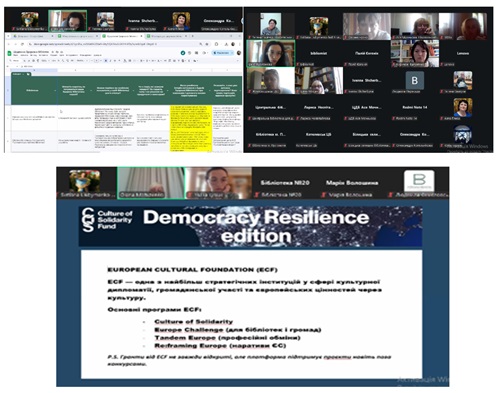500x393 pixels.
Task: Click the green Google Sheets home icon
Action: point(10,53)
